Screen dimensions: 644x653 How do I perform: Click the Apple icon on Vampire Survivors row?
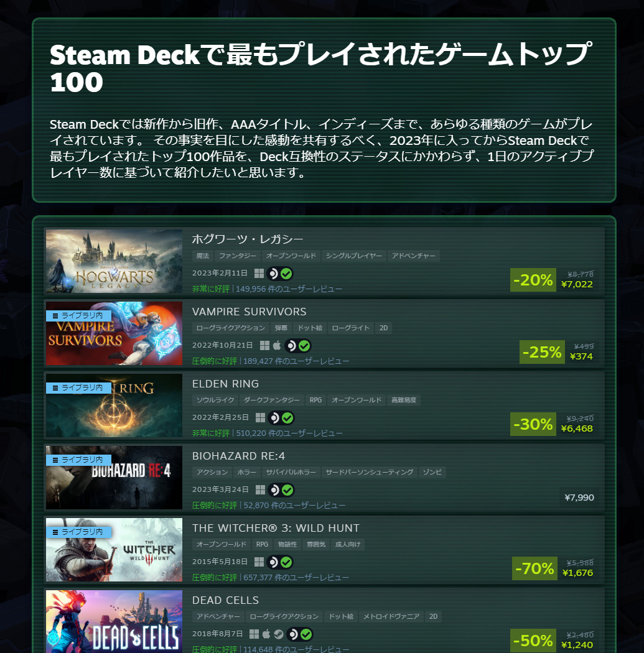click(x=277, y=345)
